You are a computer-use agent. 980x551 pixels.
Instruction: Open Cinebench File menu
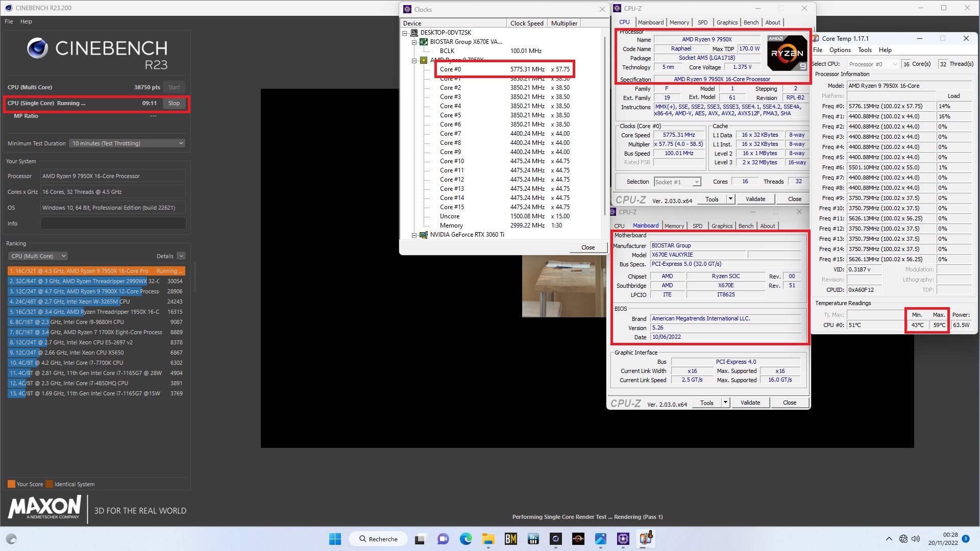coord(9,21)
